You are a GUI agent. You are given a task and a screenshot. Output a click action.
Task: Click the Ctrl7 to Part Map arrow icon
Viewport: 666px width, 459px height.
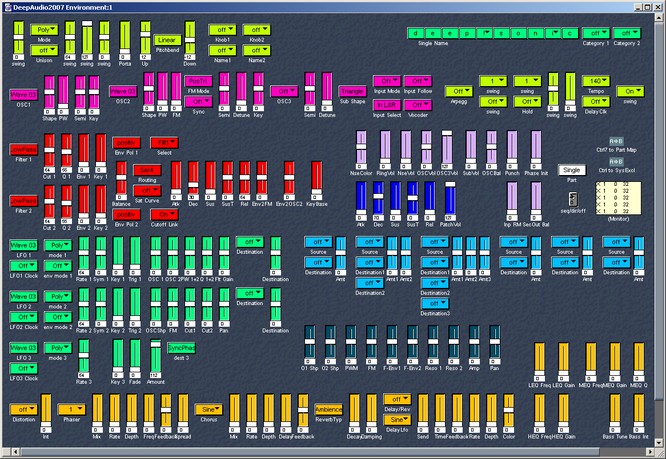[616, 141]
